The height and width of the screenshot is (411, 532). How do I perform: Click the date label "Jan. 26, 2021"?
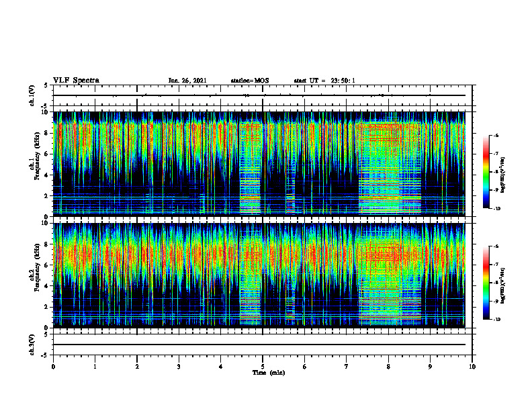click(x=187, y=81)
